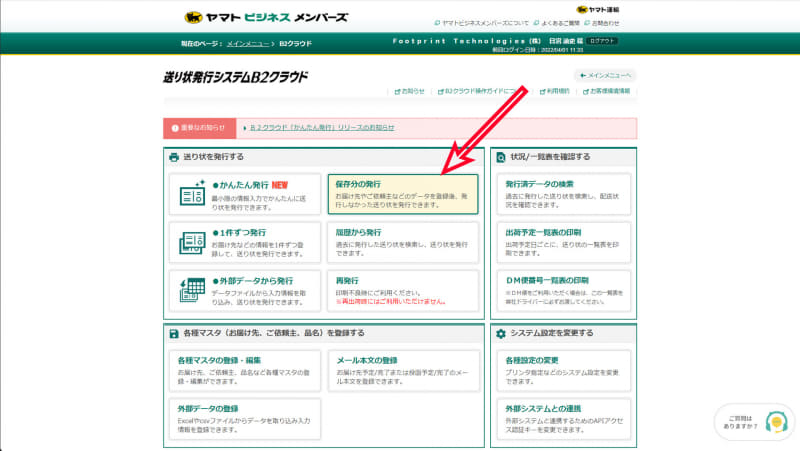Click the 外部データから発行 spreadsheet icon
Screen dimensions: 800x451
point(192,290)
